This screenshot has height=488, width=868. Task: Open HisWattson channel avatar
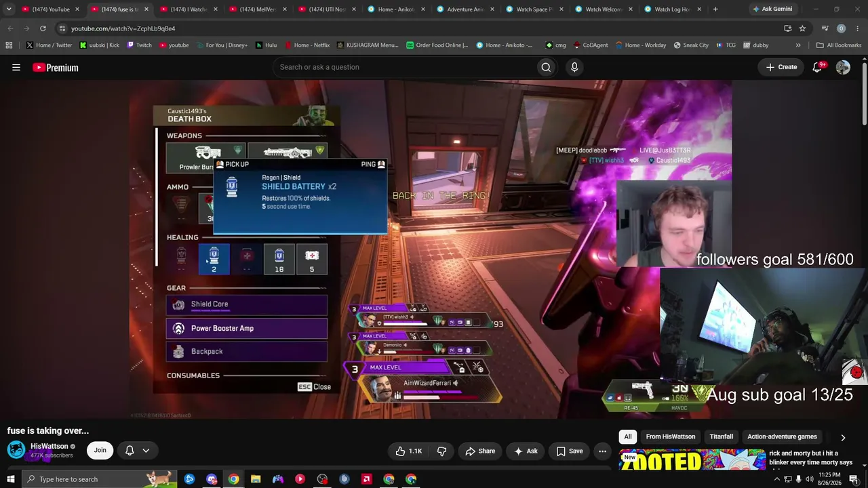point(16,450)
